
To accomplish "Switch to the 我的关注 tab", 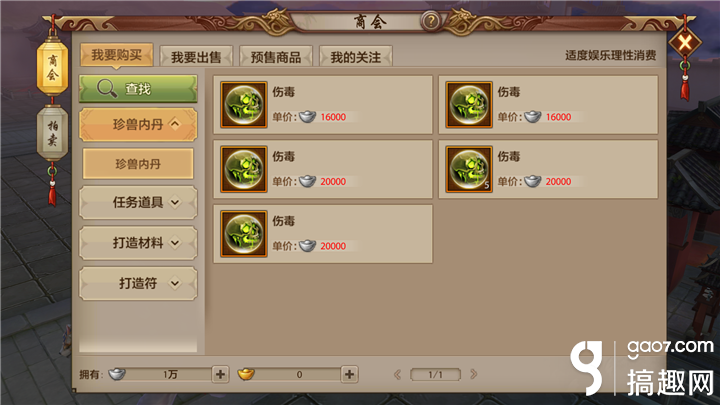I will click(x=355, y=57).
